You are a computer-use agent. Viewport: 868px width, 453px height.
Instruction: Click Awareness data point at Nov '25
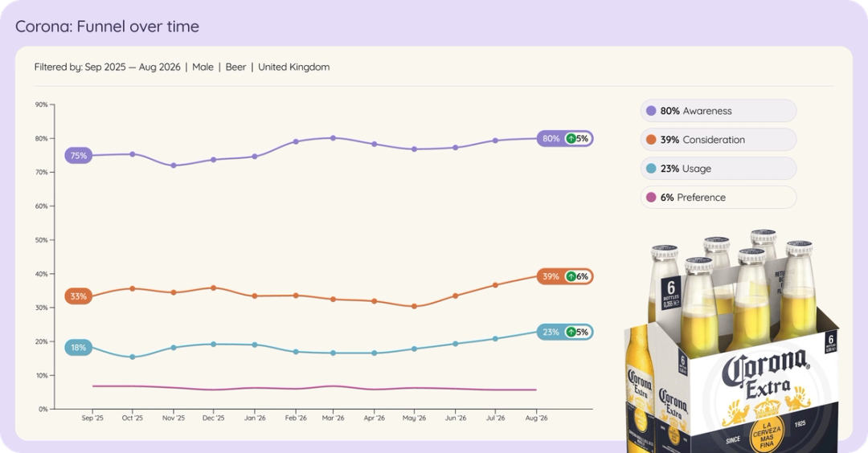click(174, 165)
